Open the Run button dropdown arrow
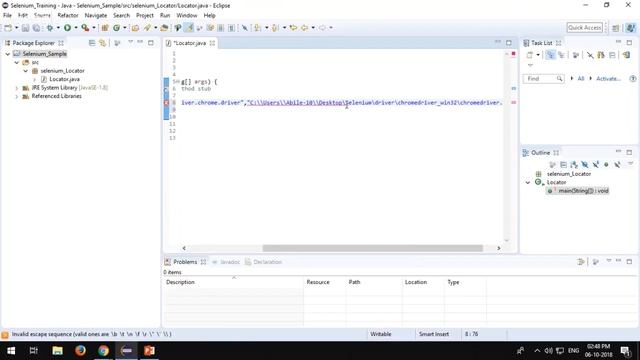This screenshot has height=360, width=640. (x=76, y=28)
